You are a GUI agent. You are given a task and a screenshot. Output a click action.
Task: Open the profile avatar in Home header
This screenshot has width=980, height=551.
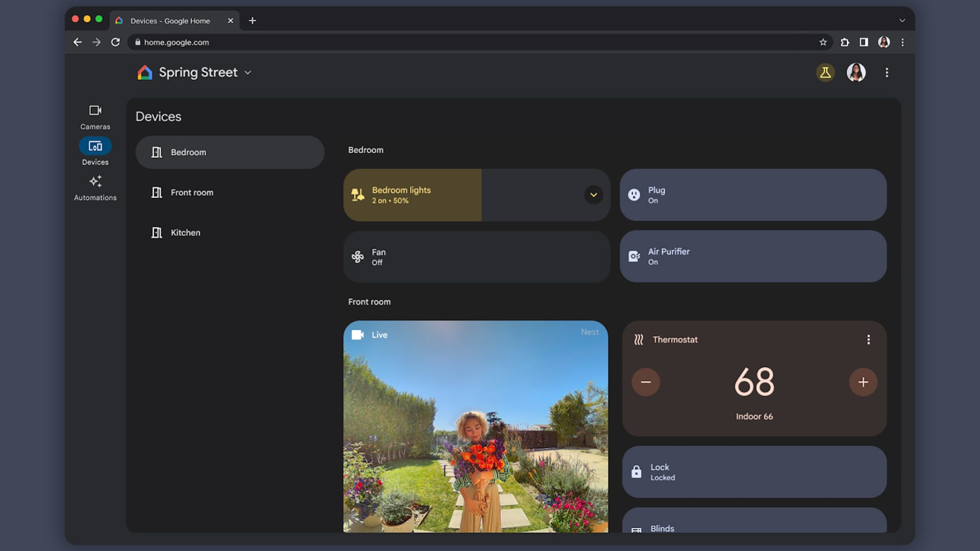(855, 73)
